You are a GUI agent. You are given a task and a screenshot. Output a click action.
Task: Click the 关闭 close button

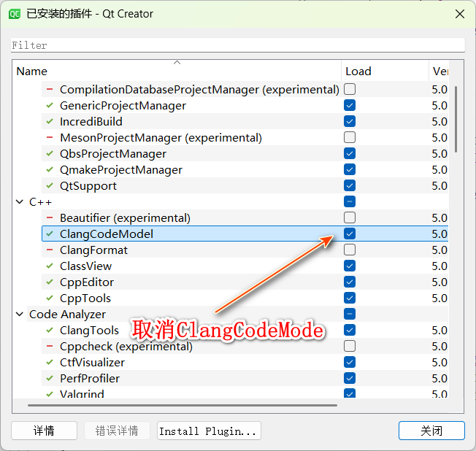pyautogui.click(x=431, y=431)
